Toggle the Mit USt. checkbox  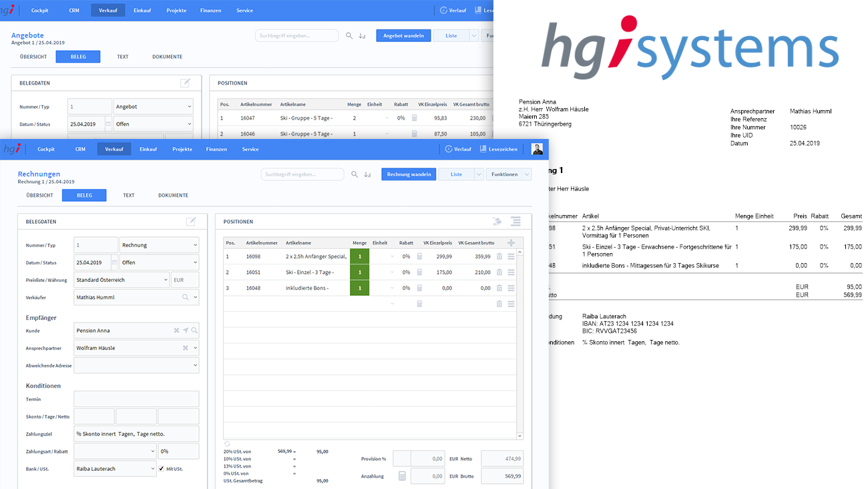[x=162, y=469]
